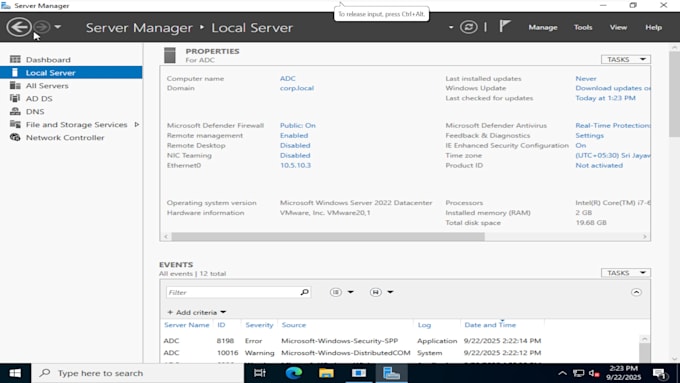Screen dimensions: 680x383
Task: Open the Properties TASKS dropdown
Action: pos(626,59)
